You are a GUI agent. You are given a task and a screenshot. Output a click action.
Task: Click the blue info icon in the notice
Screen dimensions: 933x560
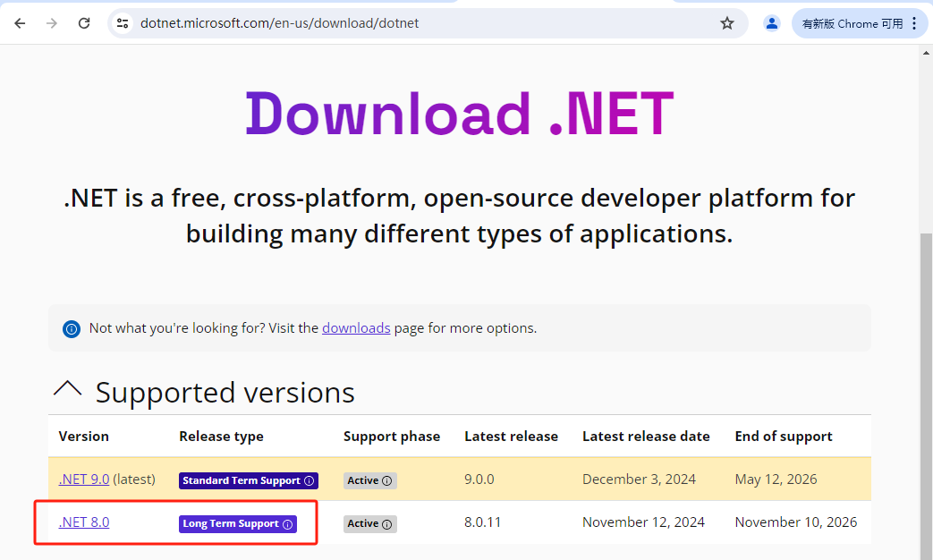(72, 328)
